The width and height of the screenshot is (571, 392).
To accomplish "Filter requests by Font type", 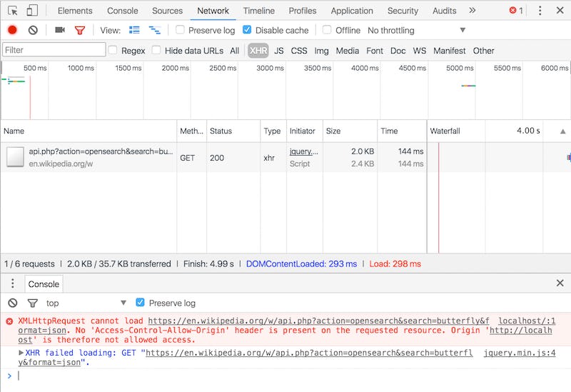I will (x=375, y=51).
